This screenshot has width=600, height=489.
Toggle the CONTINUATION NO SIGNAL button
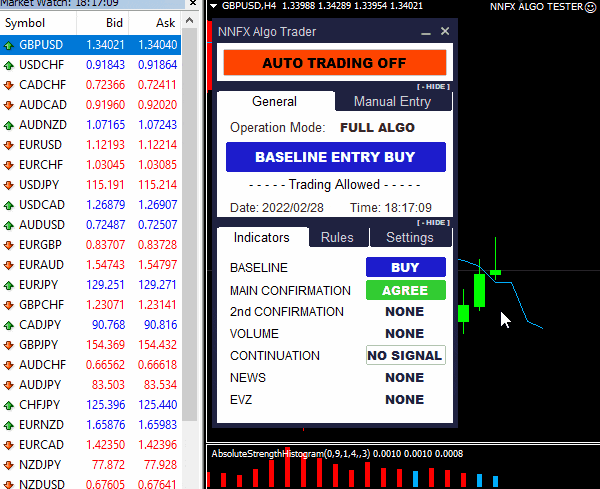[406, 355]
